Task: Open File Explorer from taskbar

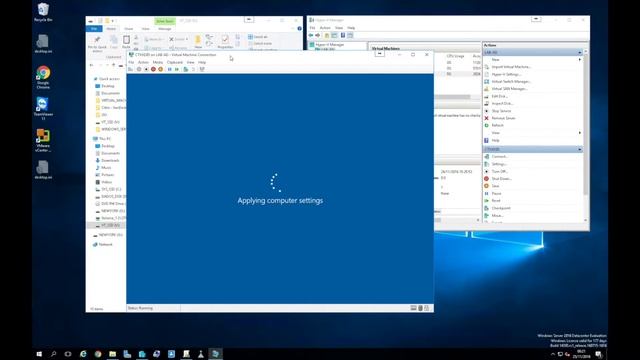Action: pos(113,354)
